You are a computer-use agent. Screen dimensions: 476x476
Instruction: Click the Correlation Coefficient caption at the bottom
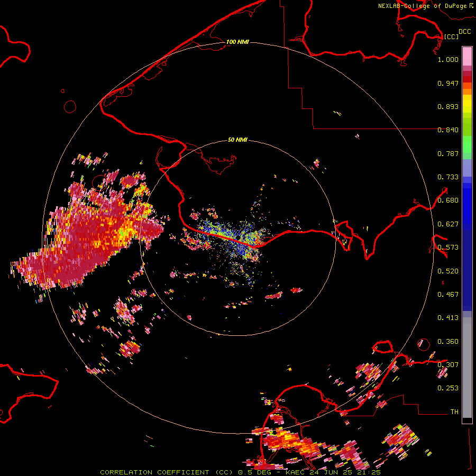[x=240, y=472]
